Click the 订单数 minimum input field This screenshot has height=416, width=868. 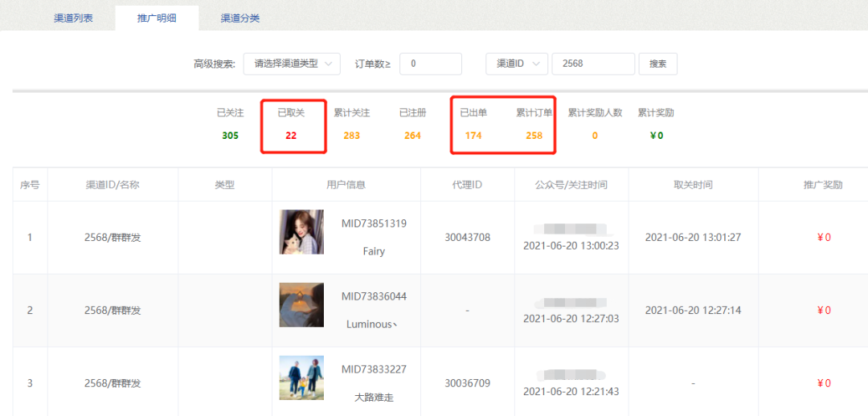[430, 63]
